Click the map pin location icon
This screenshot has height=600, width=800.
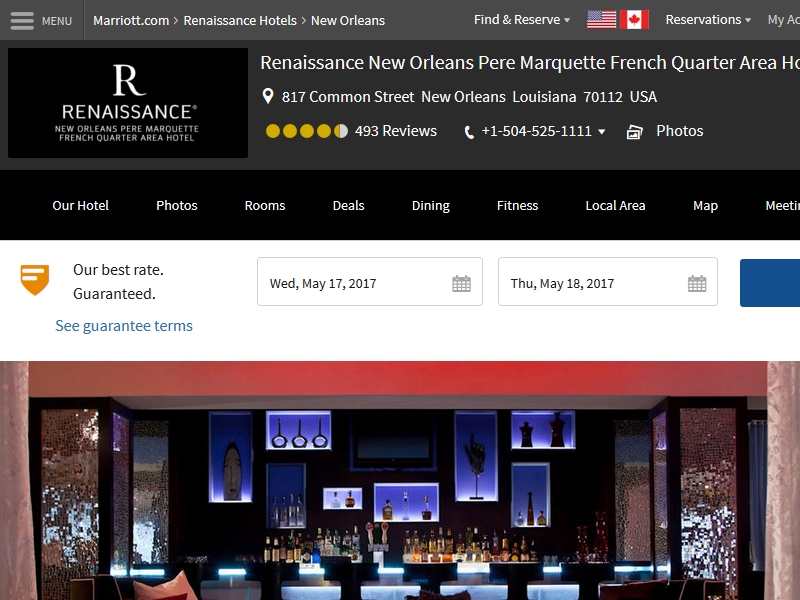(x=268, y=96)
